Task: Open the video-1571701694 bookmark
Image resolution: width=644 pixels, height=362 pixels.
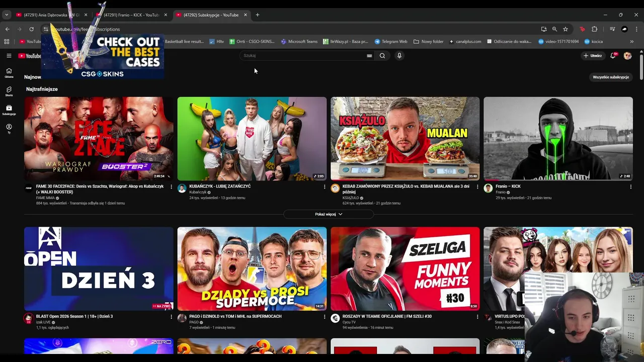Action: [x=558, y=42]
